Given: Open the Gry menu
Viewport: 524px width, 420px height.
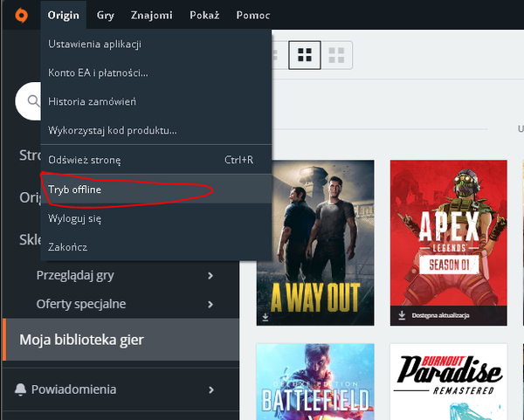Looking at the screenshot, I should pyautogui.click(x=105, y=16).
